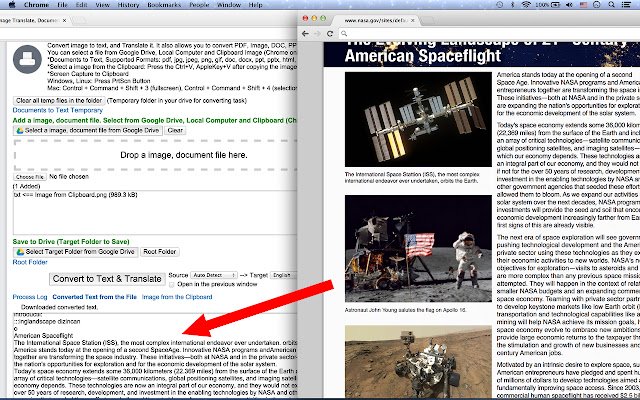Viewport: 640px width, 400px height.
Task: Click Convert to Text & Translate
Action: click(107, 279)
